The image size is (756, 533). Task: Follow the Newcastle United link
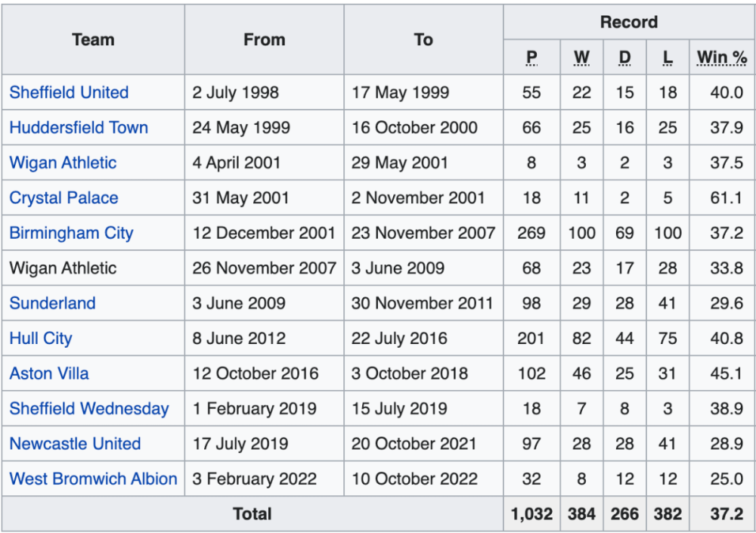75,444
